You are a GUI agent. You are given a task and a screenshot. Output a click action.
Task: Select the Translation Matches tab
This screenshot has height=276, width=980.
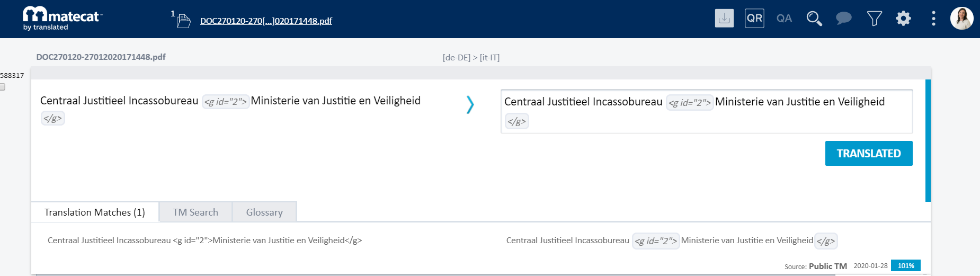[x=95, y=212]
